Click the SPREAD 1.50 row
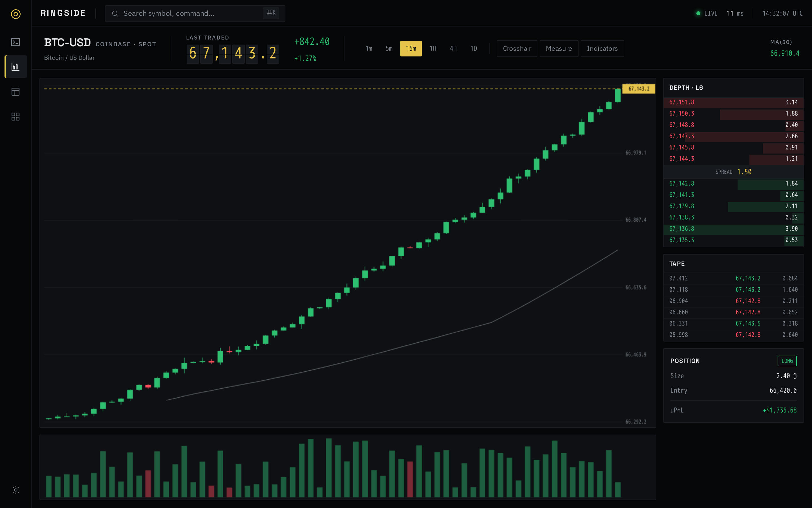Image resolution: width=812 pixels, height=508 pixels. (x=734, y=172)
